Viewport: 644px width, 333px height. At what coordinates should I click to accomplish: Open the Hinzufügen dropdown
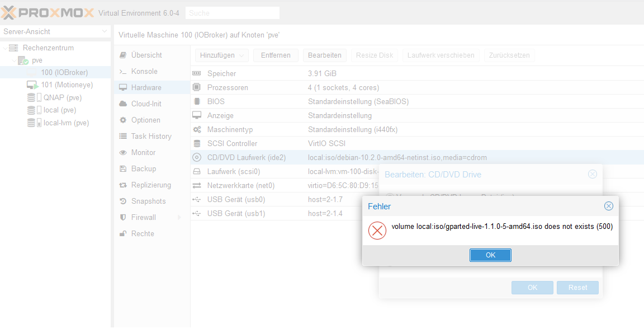222,55
